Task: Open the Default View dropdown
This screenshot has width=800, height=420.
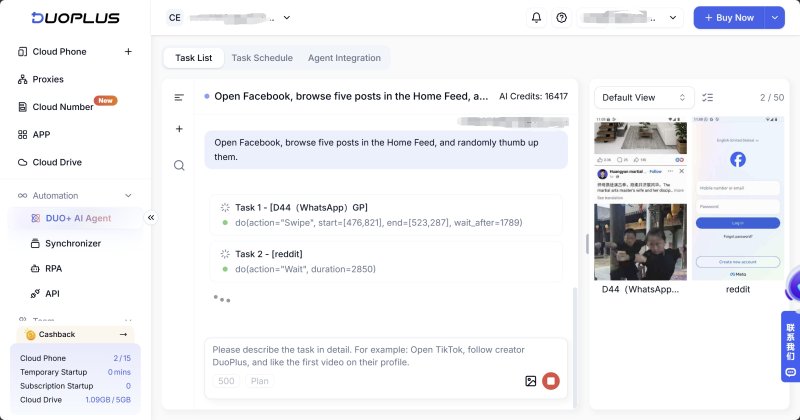Action: tap(644, 97)
